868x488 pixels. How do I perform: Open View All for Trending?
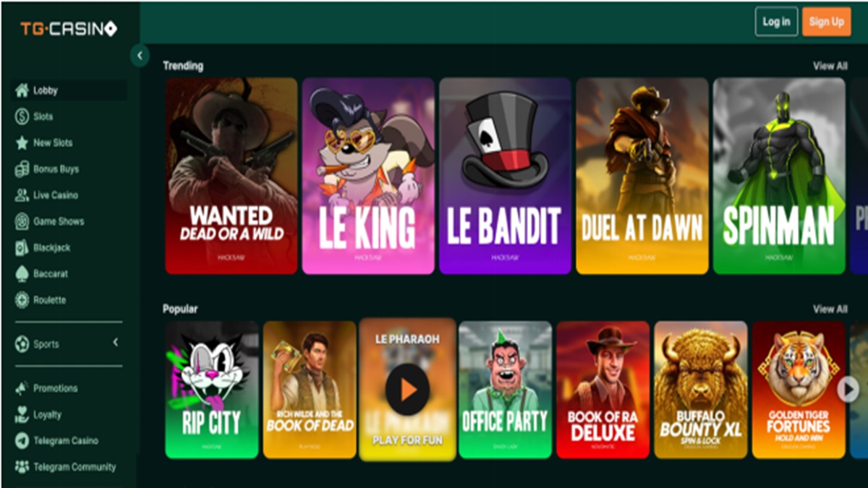830,66
